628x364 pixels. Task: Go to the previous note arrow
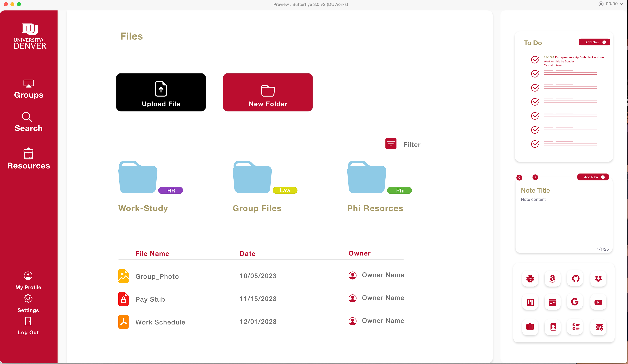[519, 177]
